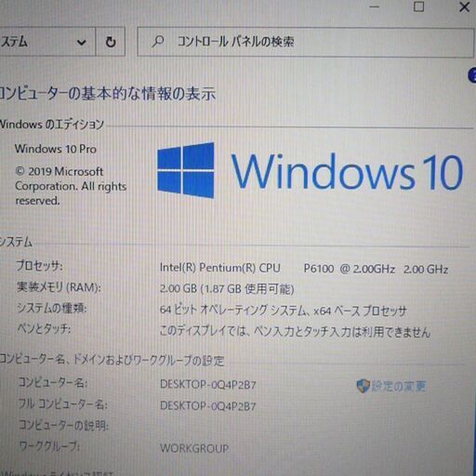Screen dimensions: 476x476
Task: Click the Control Panel search field
Action: (x=305, y=42)
